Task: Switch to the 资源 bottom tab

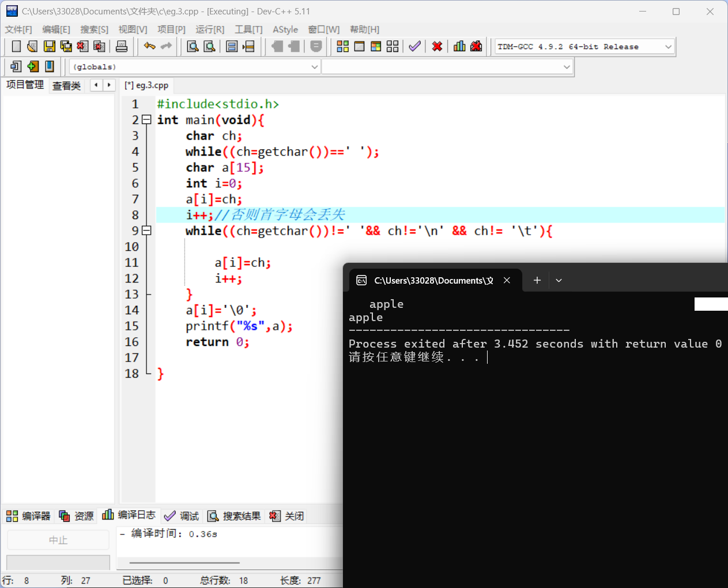Action: point(76,516)
